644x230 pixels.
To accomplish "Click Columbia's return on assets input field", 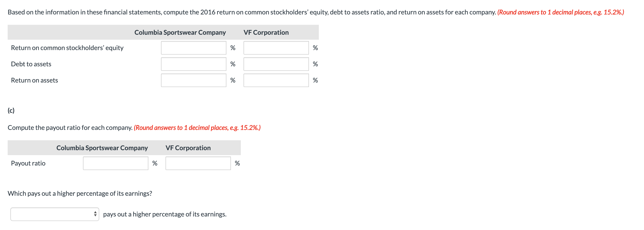I will point(194,80).
